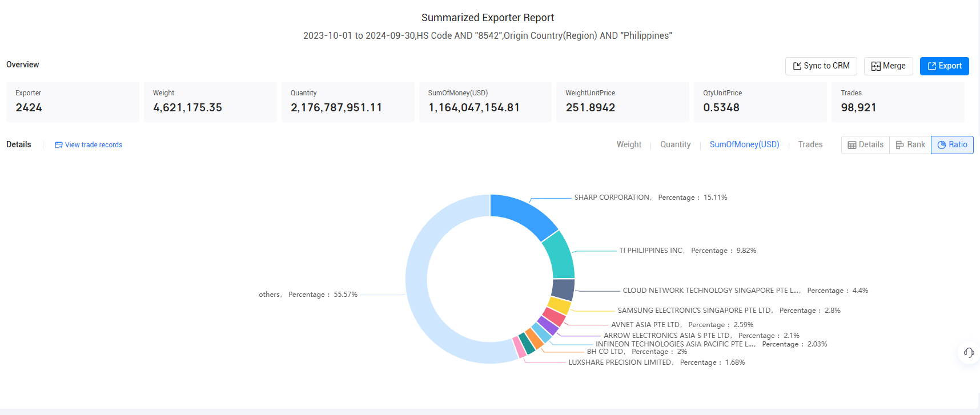980x415 pixels.
Task: Click the SHARP CORPORATION percentage label
Action: (650, 198)
